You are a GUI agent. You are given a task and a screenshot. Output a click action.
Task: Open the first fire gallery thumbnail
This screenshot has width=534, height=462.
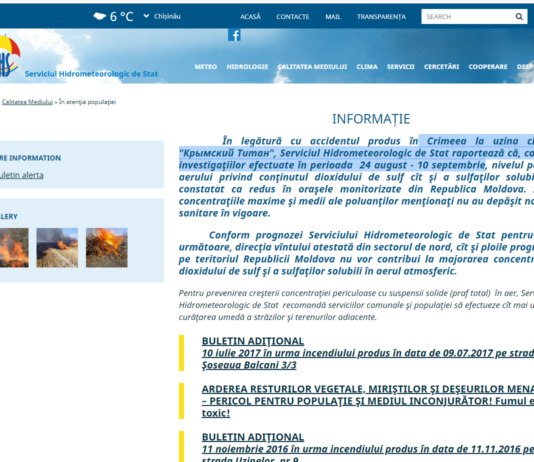[x=14, y=248]
